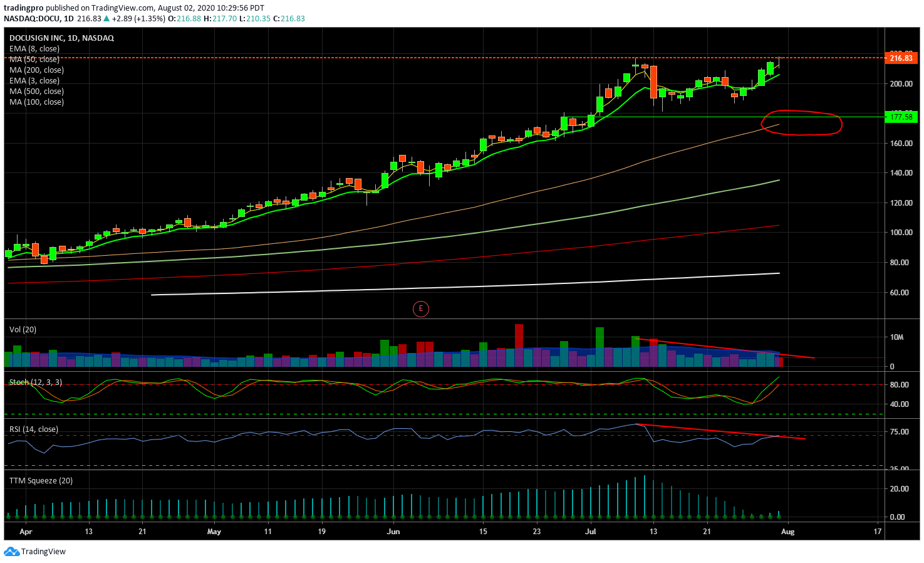Click the red trendline on RSI pane
The height and width of the screenshot is (563, 924).
click(720, 431)
